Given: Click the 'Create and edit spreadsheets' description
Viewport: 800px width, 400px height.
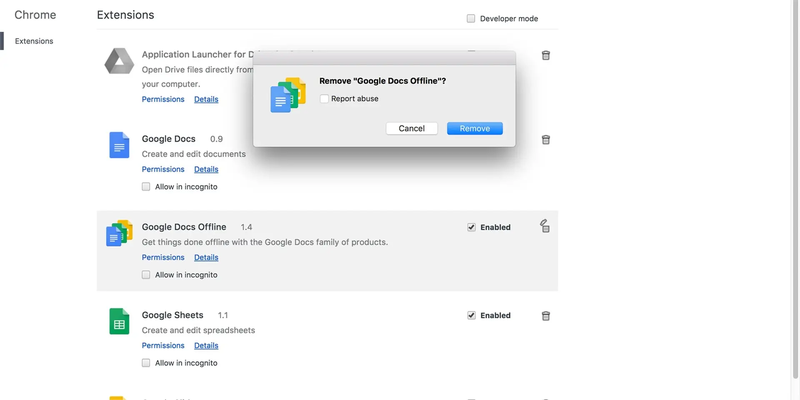Looking at the screenshot, I should (198, 330).
